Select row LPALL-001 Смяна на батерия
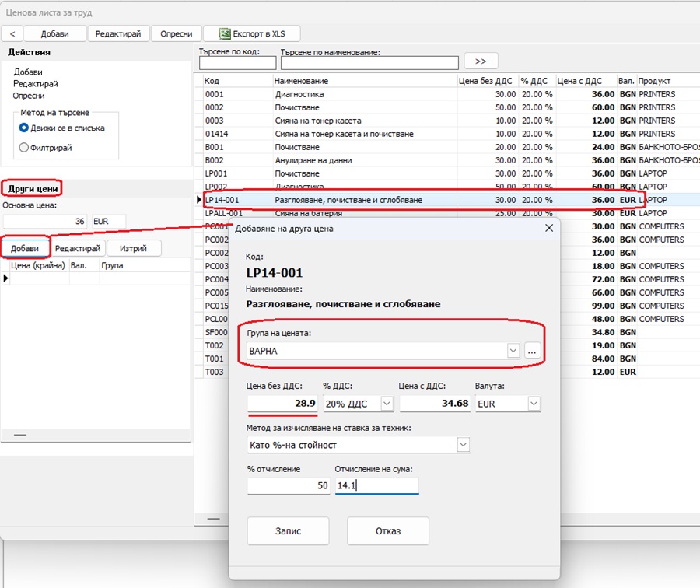Screen dimensions: 700x588 (x=448, y=213)
